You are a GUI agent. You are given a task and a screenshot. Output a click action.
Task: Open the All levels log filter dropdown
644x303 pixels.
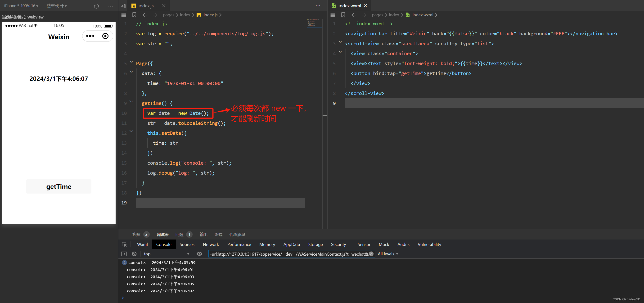tap(388, 254)
